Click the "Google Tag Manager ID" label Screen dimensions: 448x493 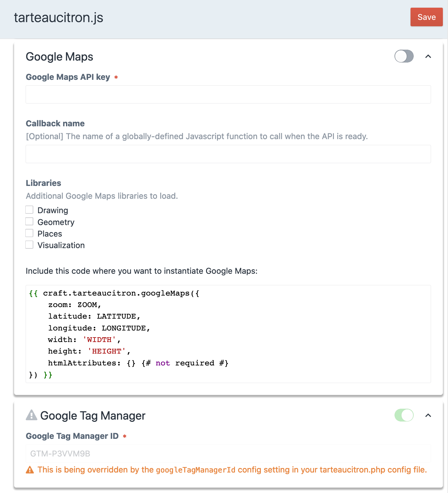(72, 436)
